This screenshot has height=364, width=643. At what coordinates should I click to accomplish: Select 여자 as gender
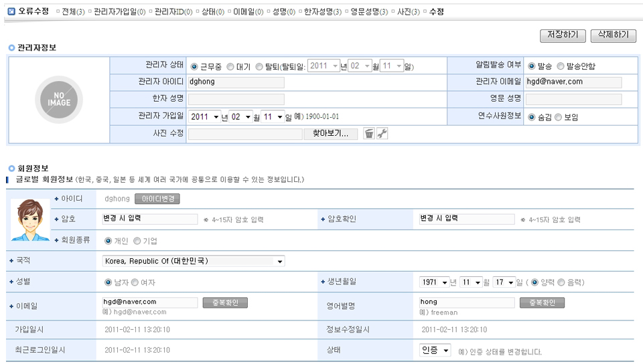(x=135, y=283)
